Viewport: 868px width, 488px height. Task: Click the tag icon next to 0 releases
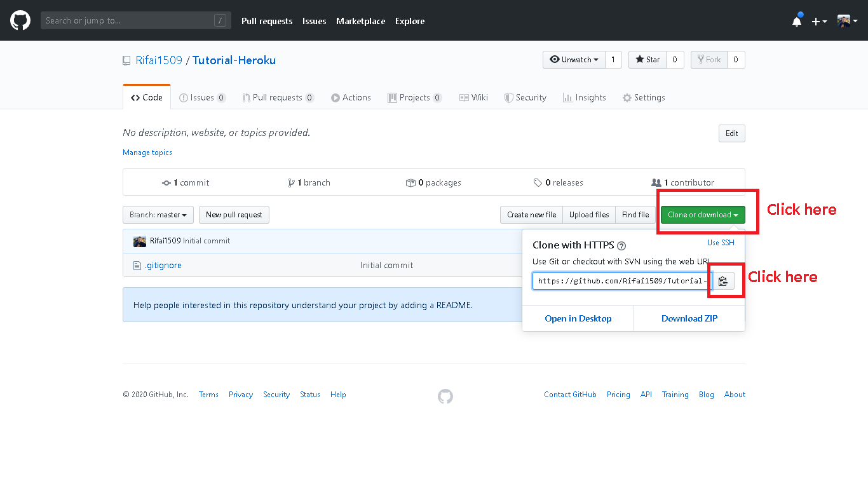[538, 182]
